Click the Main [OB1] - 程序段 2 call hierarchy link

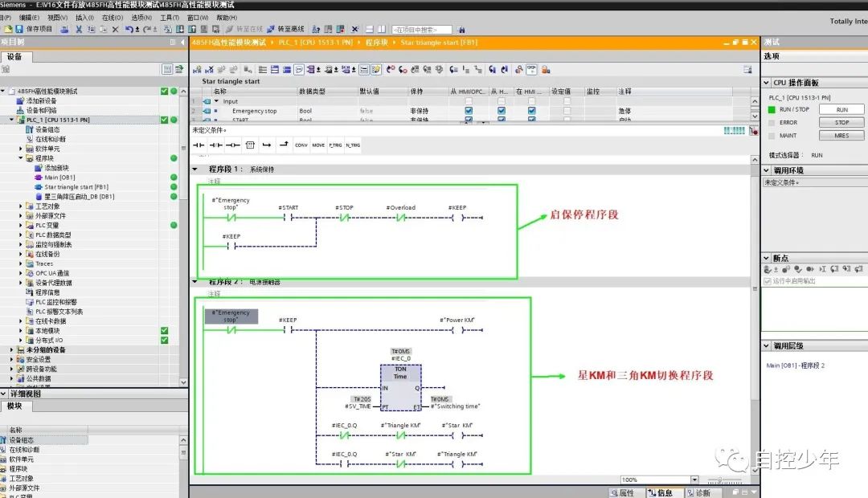pos(796,365)
